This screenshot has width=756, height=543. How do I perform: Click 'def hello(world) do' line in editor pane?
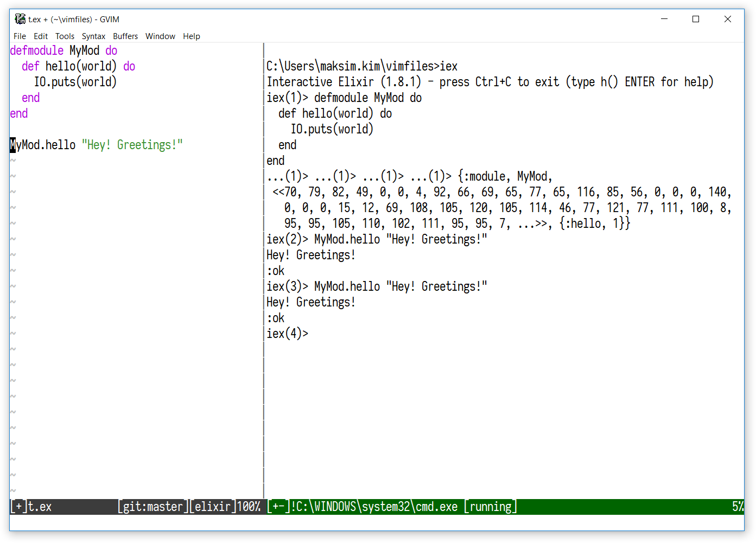pos(78,66)
